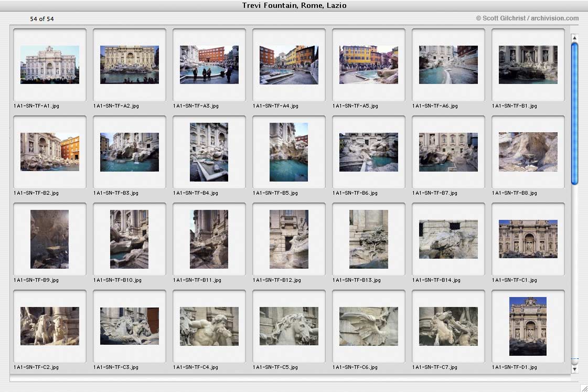Screen dimensions: 588x392
Task: Click the scrollbar down arrow
Action: click(x=574, y=369)
